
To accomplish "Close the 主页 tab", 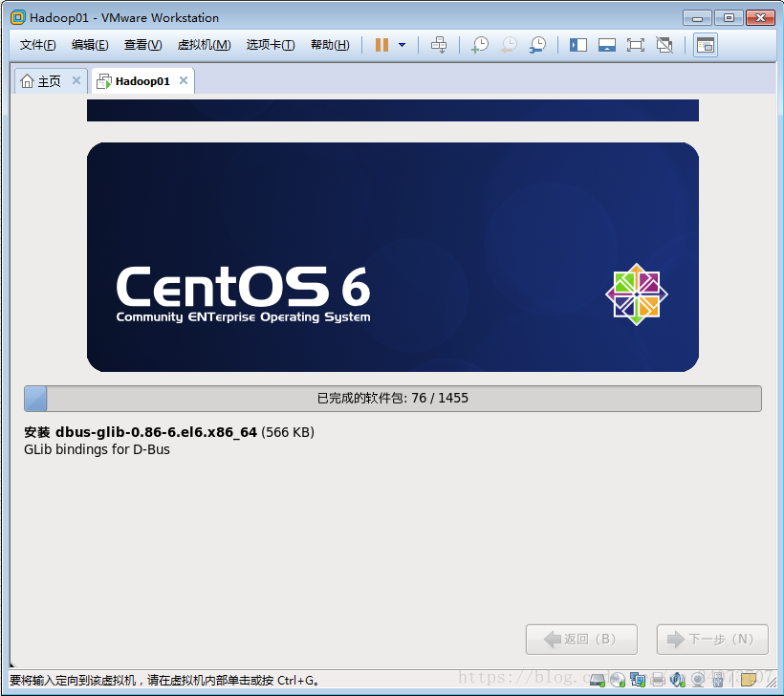I will point(76,80).
